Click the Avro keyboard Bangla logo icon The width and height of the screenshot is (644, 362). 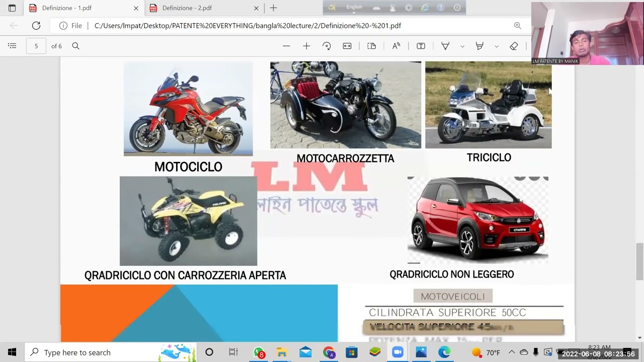coord(332,8)
